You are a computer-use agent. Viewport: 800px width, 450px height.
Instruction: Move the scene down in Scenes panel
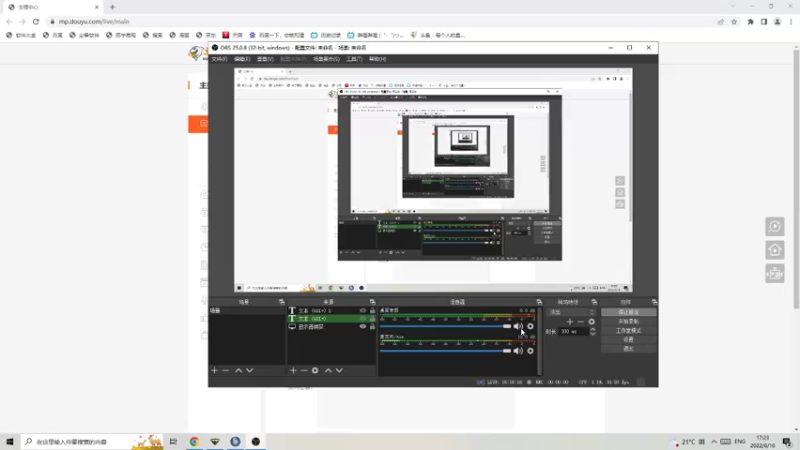249,370
